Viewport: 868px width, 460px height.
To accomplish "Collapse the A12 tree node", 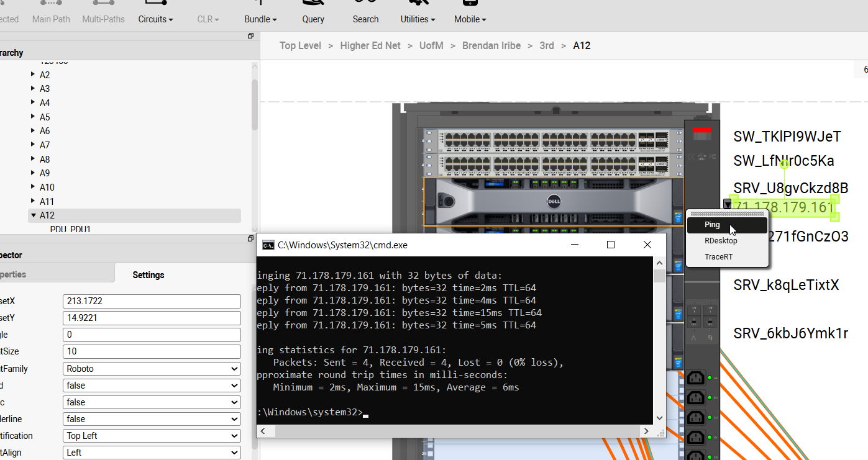I will tap(34, 215).
